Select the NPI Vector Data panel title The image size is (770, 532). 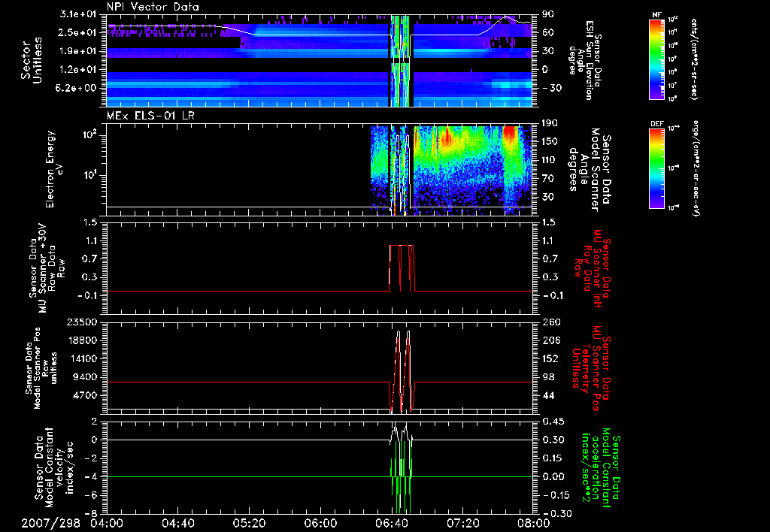tap(153, 7)
